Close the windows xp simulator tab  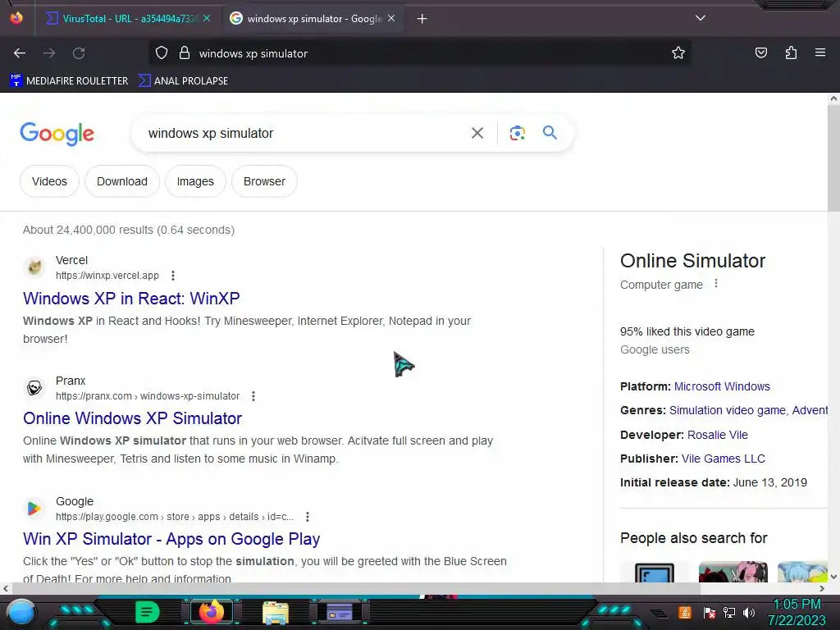pyautogui.click(x=391, y=18)
